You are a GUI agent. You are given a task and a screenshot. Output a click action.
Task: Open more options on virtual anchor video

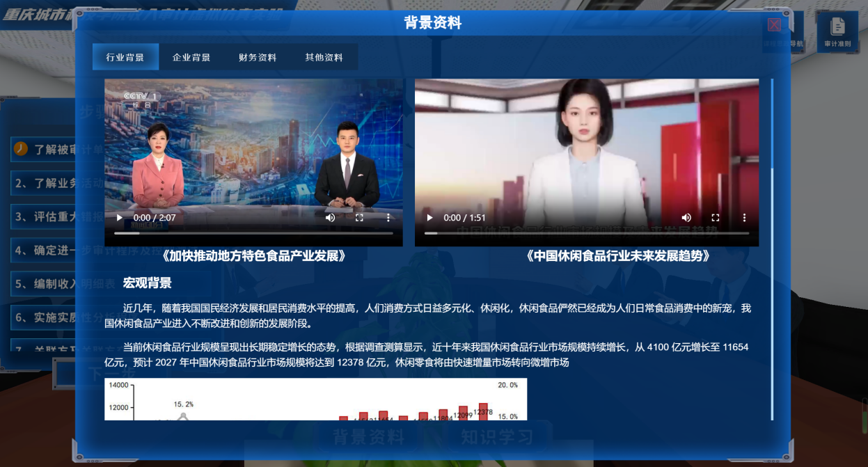(x=744, y=218)
